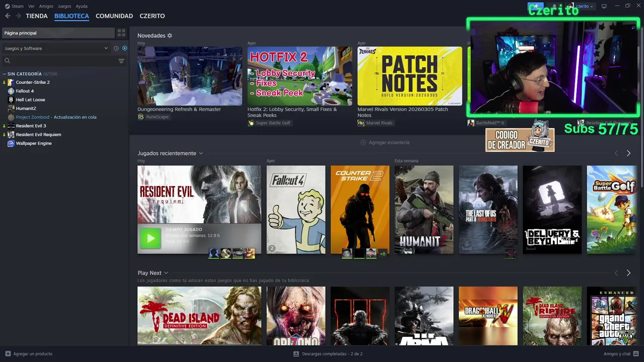Go back with the left arrow
The image size is (644, 362).
8,16
